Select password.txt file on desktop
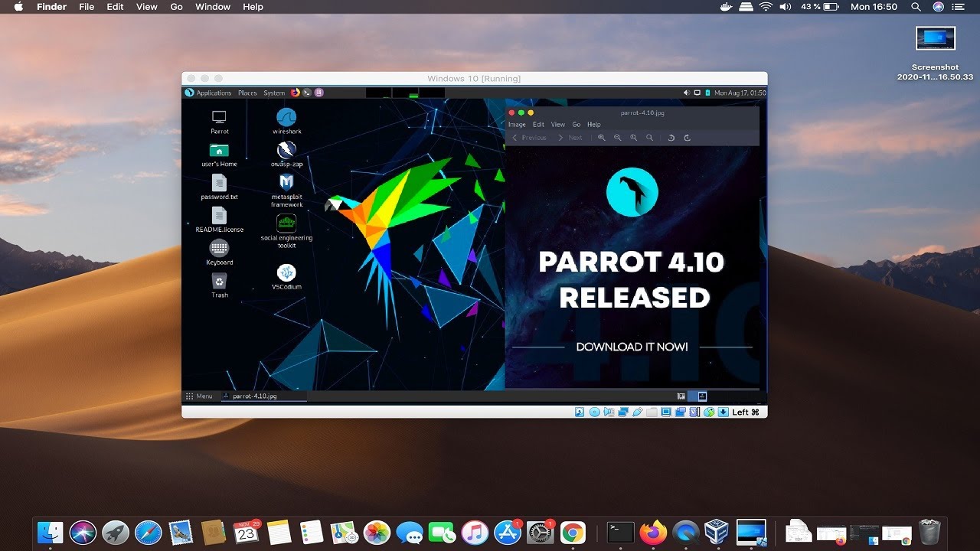The height and width of the screenshot is (551, 980). pyautogui.click(x=219, y=182)
